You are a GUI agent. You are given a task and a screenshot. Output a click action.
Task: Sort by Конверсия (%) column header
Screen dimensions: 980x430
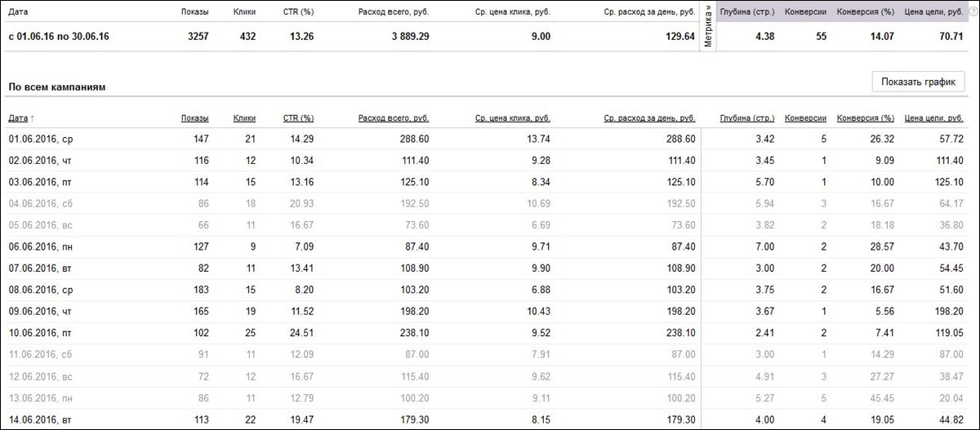[864, 118]
